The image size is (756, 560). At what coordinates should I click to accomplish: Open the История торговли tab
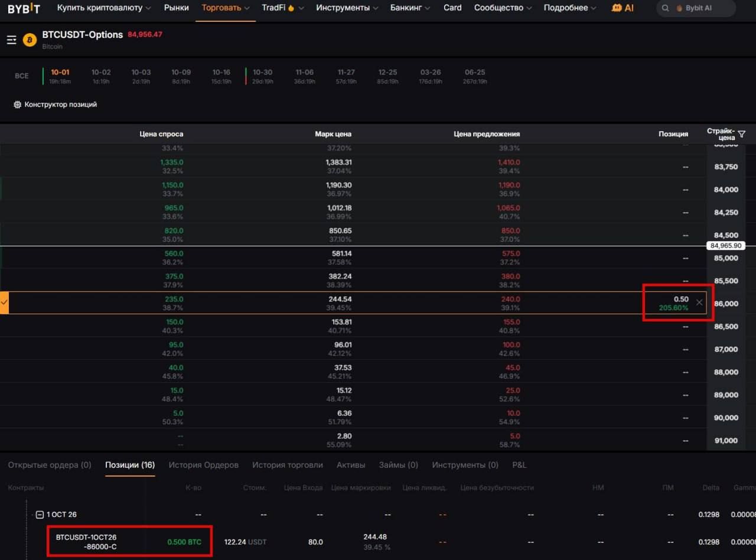[288, 465]
